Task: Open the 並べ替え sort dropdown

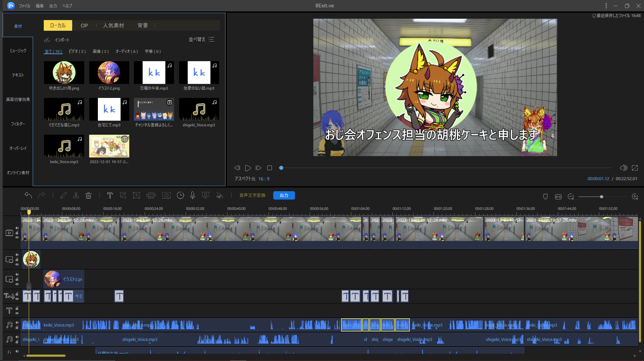Action: pyautogui.click(x=201, y=39)
